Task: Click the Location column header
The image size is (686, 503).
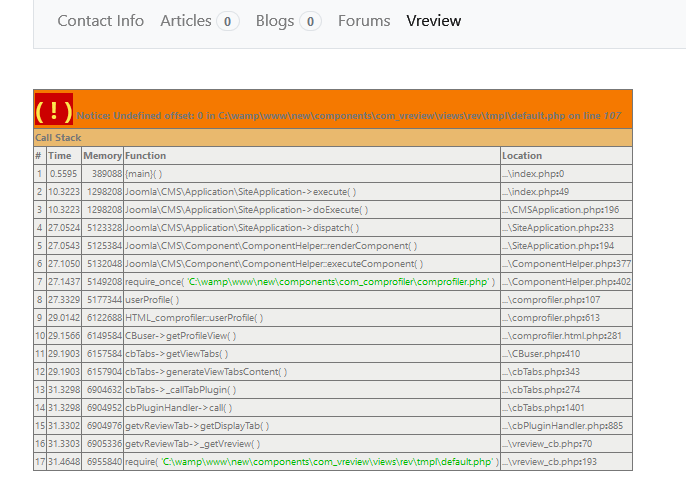Action: [522, 156]
